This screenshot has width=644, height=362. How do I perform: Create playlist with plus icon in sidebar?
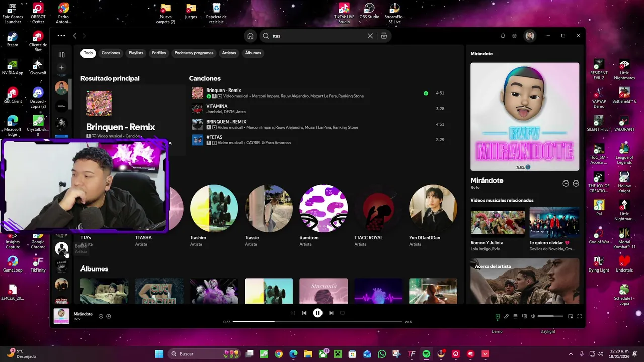pos(61,67)
